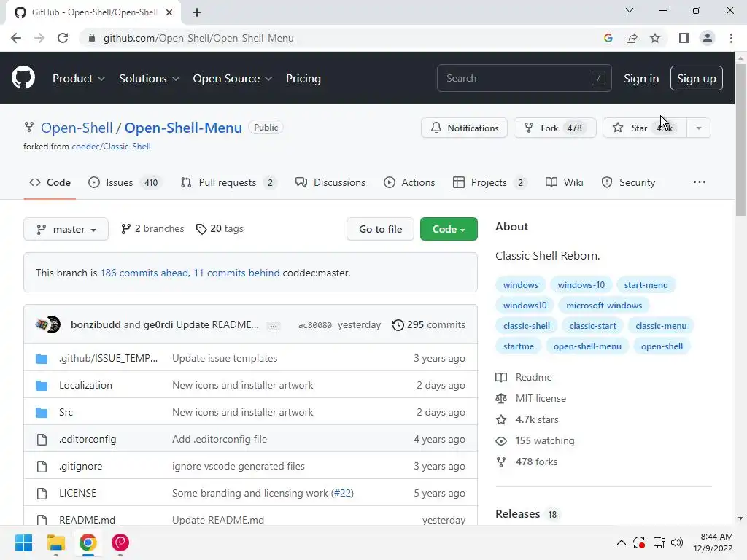Screen dimensions: 747x560
Task: Open the master branch selector
Action: pyautogui.click(x=66, y=229)
